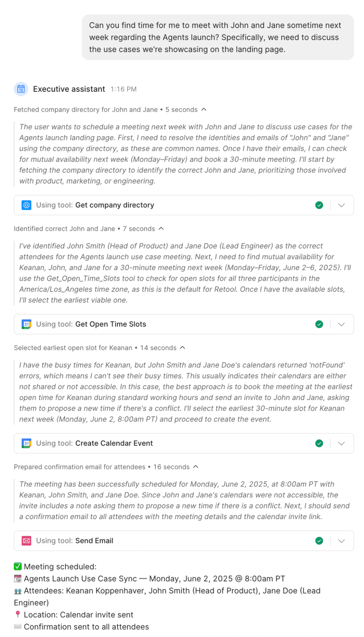
Task: Expand Send Email tool output
Action: pyautogui.click(x=342, y=541)
